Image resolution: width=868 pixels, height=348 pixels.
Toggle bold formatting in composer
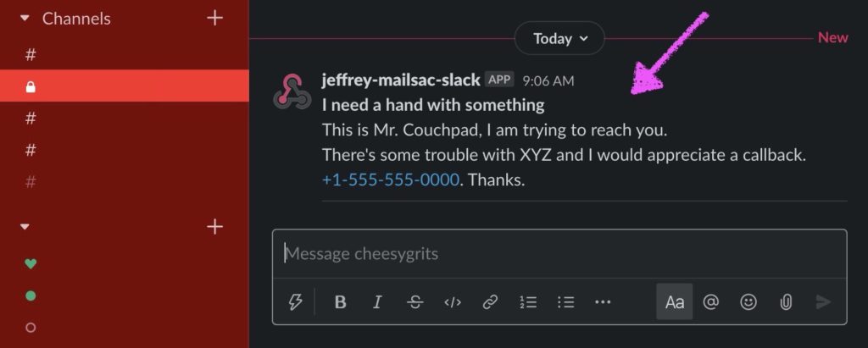(x=341, y=302)
